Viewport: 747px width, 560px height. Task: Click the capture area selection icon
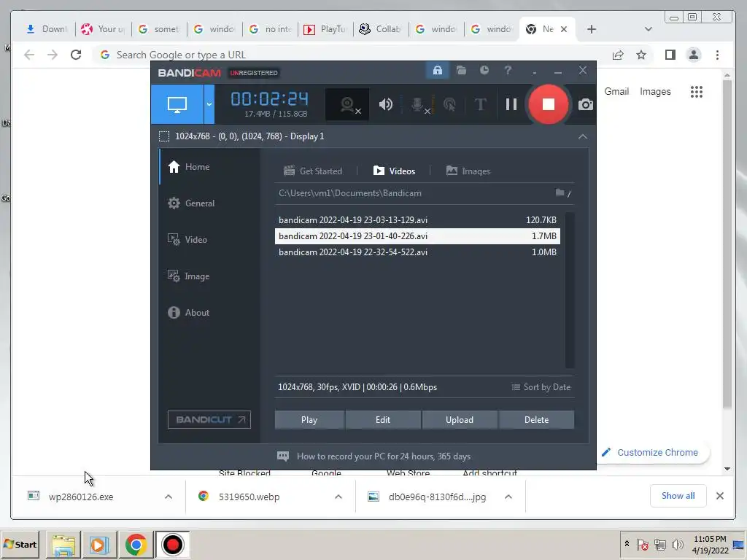[164, 136]
